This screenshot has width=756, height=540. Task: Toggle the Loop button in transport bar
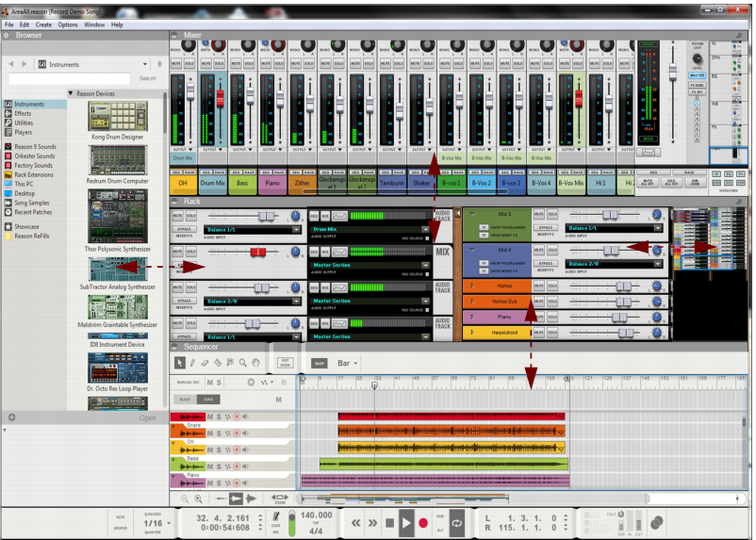[x=458, y=521]
